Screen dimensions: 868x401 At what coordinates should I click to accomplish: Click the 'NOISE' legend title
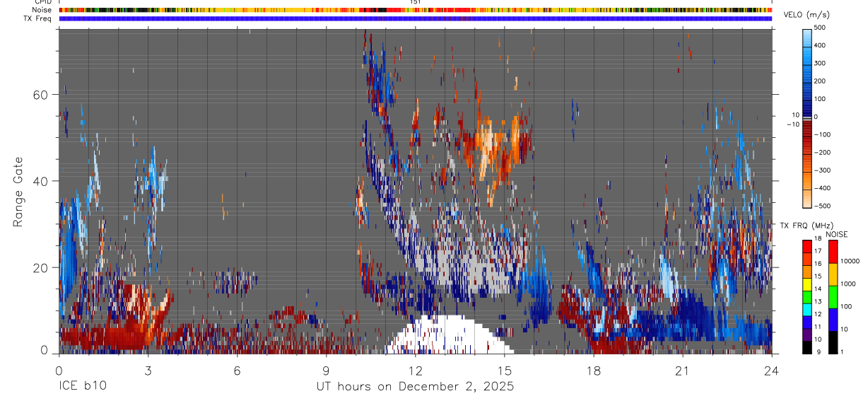[836, 235]
